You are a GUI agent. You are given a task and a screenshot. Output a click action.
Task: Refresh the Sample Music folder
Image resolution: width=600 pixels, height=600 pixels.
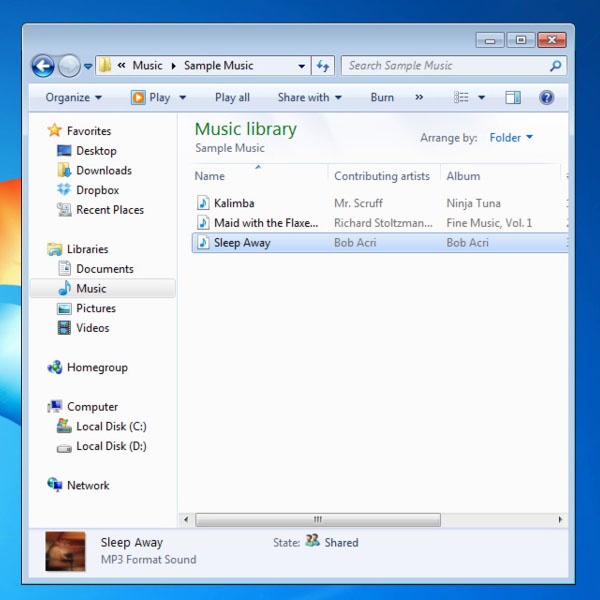tap(323, 66)
